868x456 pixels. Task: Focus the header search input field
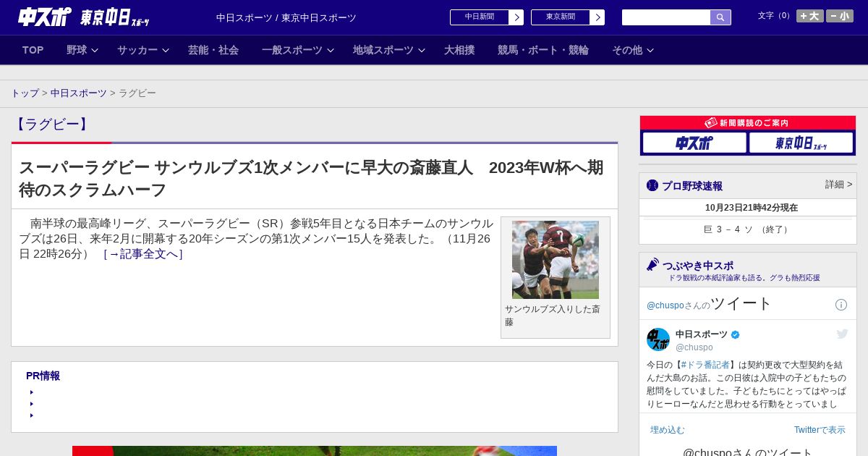(x=666, y=17)
